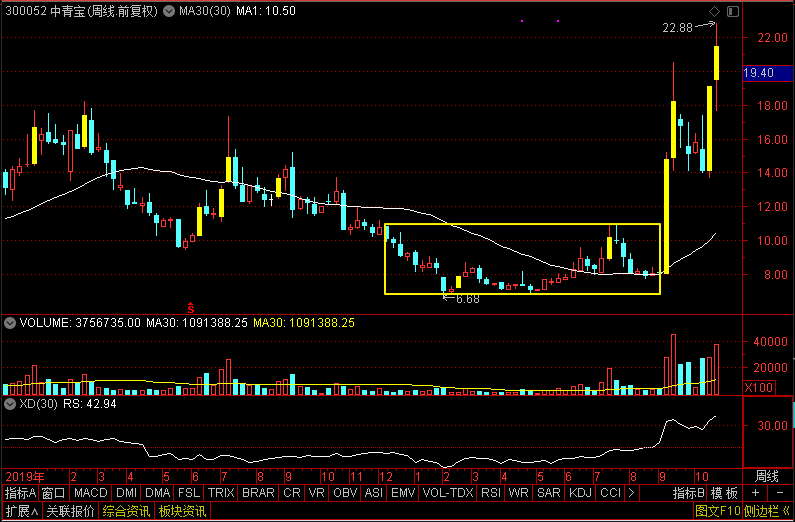Select the OBV indicator tab
Screen dimensions: 795x522
344,493
